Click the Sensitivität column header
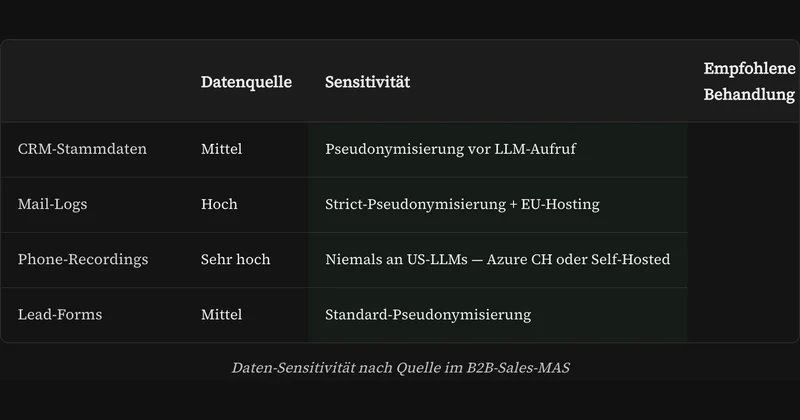Viewport: 800px width, 420px height. (367, 82)
